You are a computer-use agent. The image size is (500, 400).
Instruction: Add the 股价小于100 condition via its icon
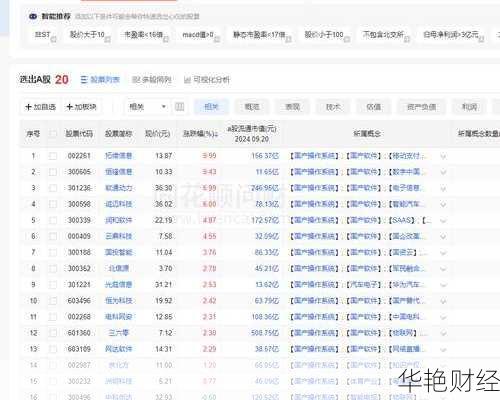coord(347,39)
